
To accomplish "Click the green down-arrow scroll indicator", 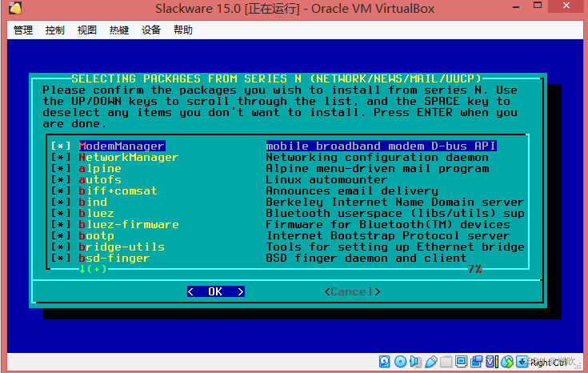I will point(93,269).
